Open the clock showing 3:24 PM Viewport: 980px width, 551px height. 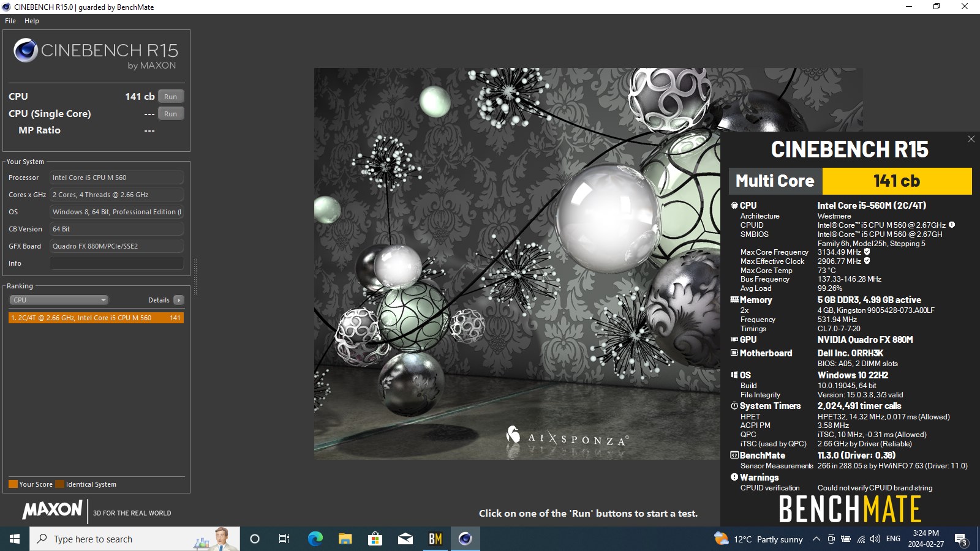(x=925, y=539)
